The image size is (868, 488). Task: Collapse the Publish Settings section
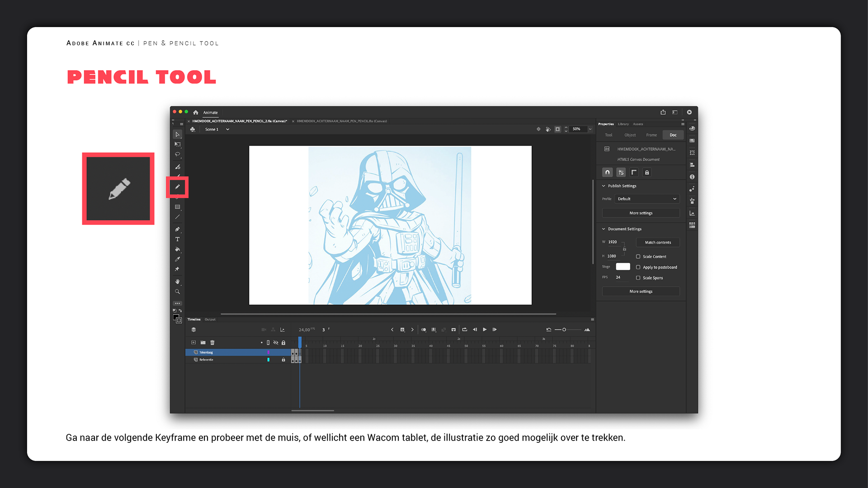[x=604, y=186]
